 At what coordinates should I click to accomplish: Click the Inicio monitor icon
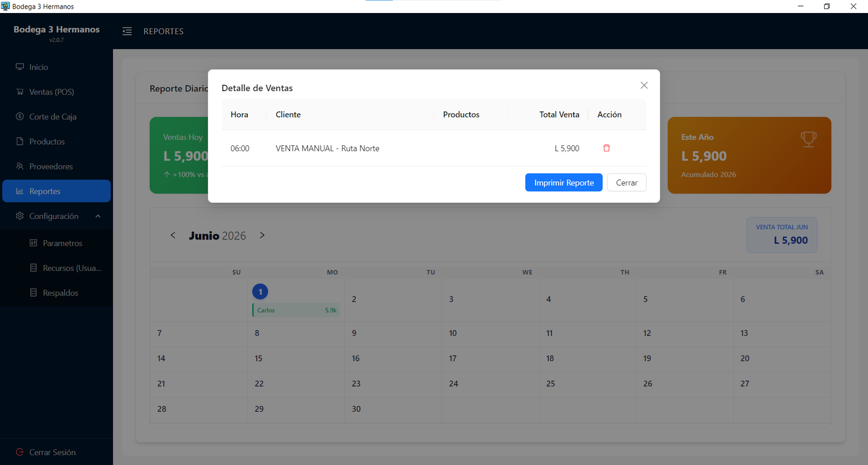[x=20, y=67]
